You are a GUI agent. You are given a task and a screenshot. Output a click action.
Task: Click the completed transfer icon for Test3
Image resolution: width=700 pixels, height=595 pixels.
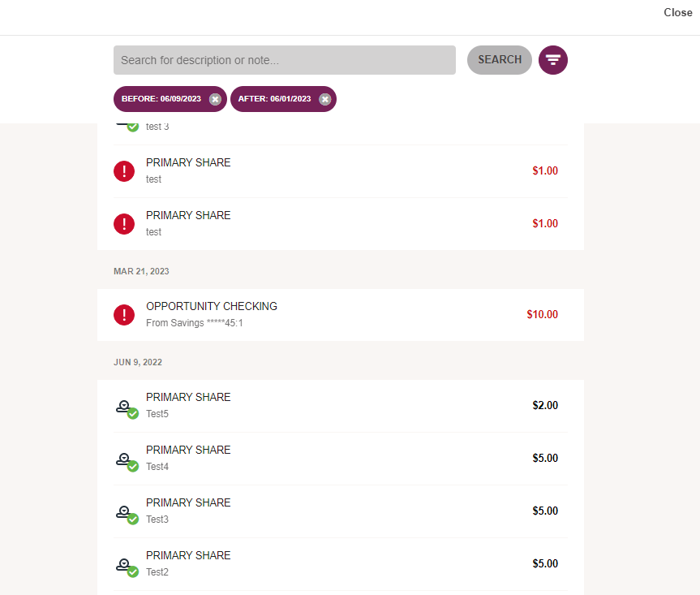[x=127, y=515]
